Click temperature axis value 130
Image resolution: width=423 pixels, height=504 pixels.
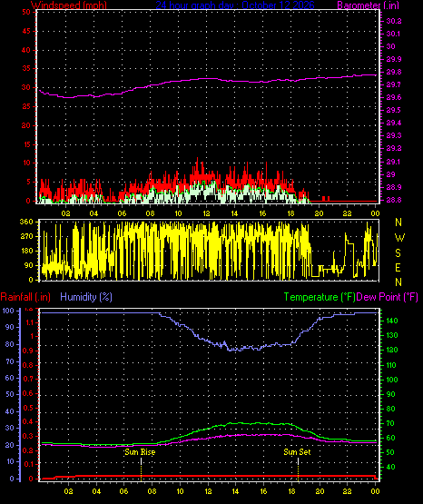(392, 335)
